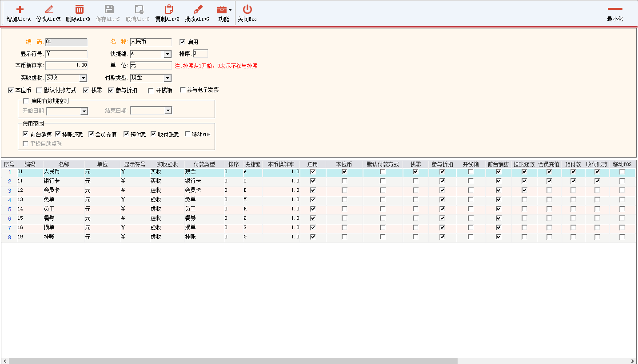Enable the 参与电子发票 checkbox
The height and width of the screenshot is (364, 638).
click(183, 90)
